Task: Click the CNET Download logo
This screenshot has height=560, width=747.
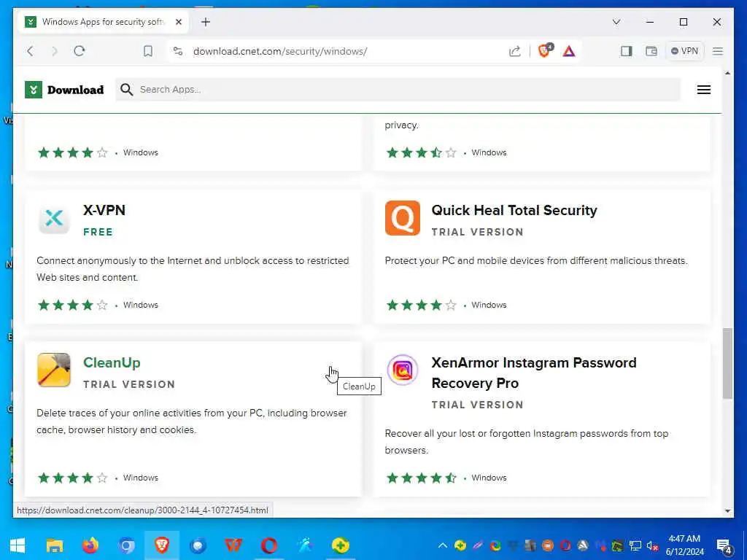Action: point(64,90)
